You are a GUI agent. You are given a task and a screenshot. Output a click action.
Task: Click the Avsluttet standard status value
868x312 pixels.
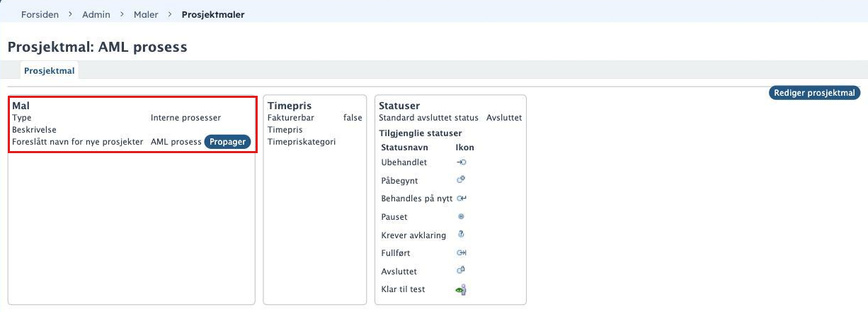[x=504, y=118]
